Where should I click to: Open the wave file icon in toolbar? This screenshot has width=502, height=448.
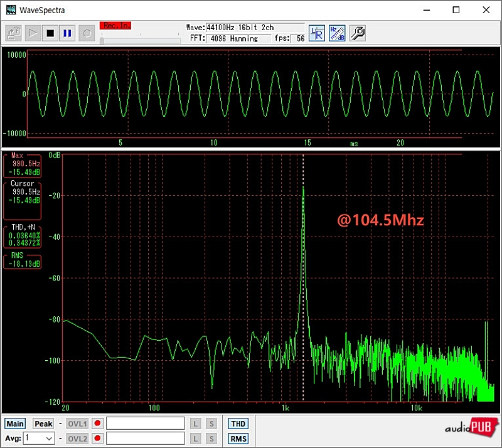[x=13, y=33]
